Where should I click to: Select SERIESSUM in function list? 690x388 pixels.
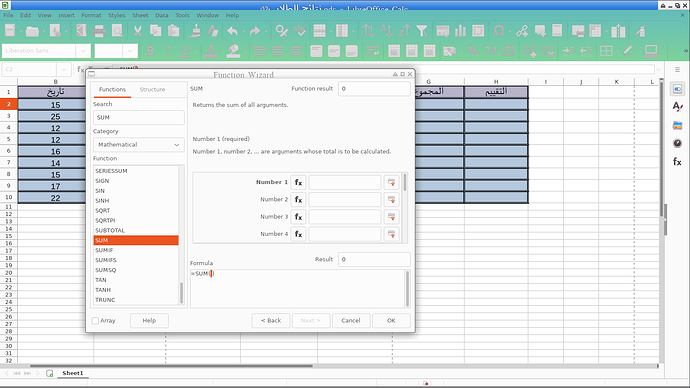[x=136, y=171]
